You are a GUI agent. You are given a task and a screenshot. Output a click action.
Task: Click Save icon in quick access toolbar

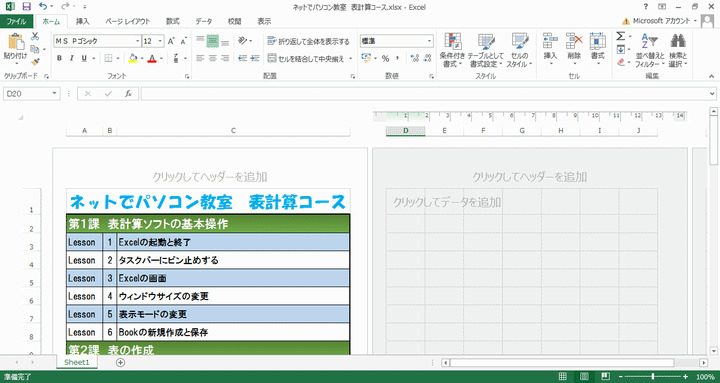(x=26, y=6)
